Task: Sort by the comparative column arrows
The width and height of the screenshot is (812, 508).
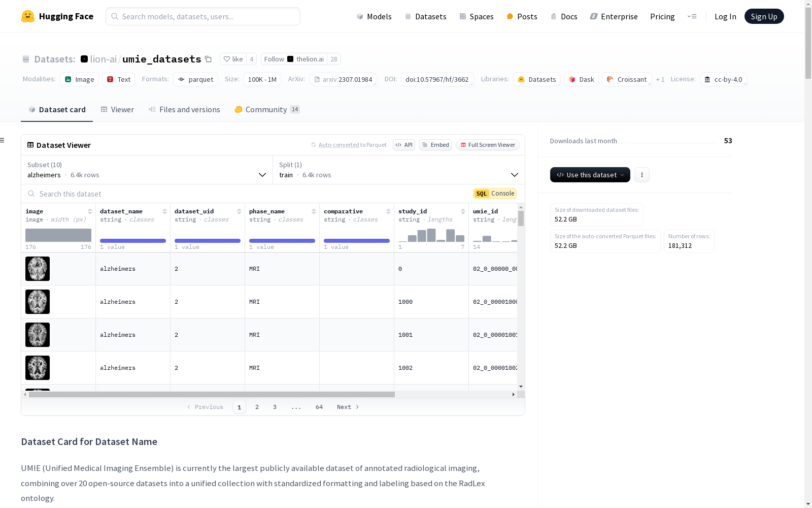Action: (x=388, y=211)
